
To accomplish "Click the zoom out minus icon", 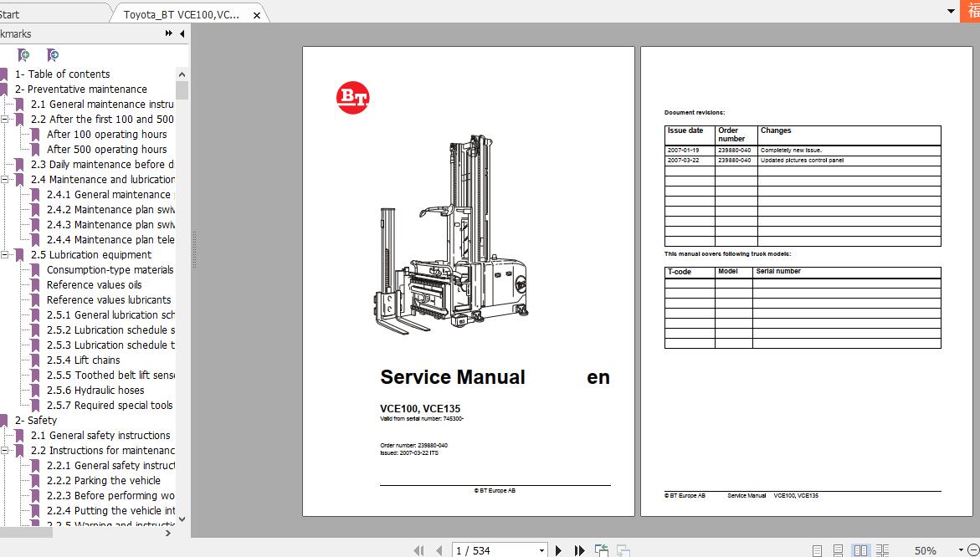I will 973,549.
